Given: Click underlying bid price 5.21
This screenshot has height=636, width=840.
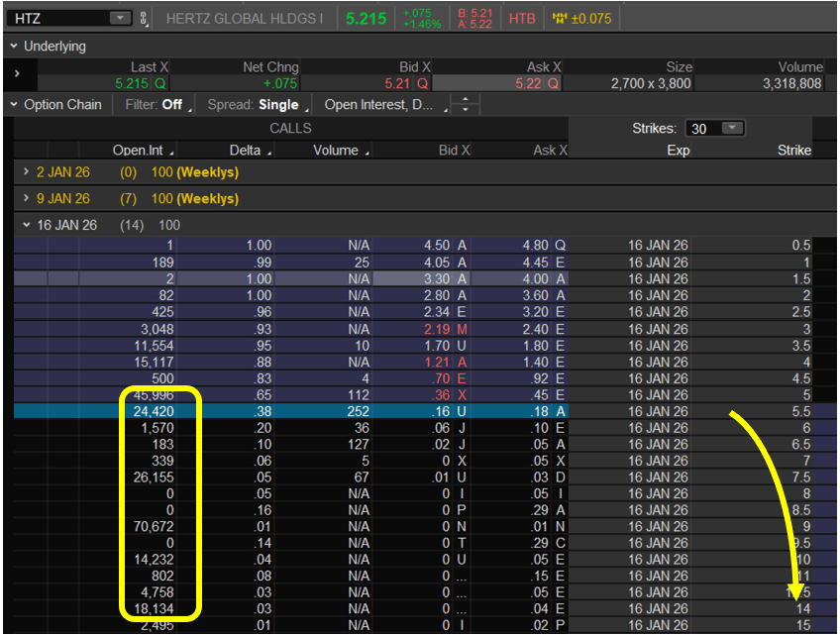Looking at the screenshot, I should (397, 83).
